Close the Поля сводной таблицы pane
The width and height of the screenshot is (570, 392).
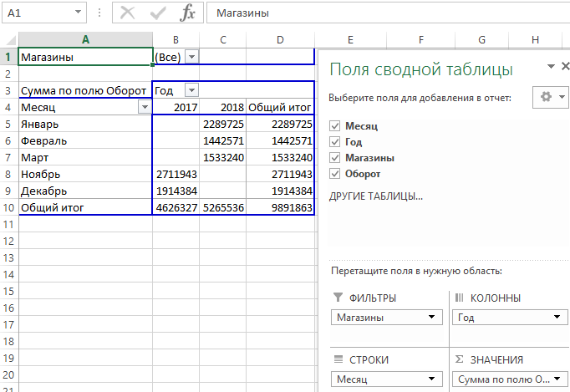coord(565,66)
